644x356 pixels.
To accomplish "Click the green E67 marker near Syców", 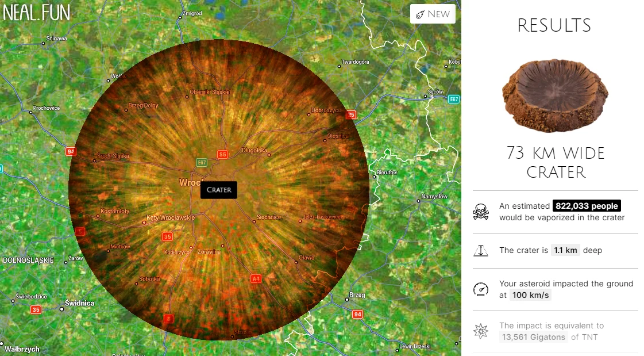I will tap(453, 99).
